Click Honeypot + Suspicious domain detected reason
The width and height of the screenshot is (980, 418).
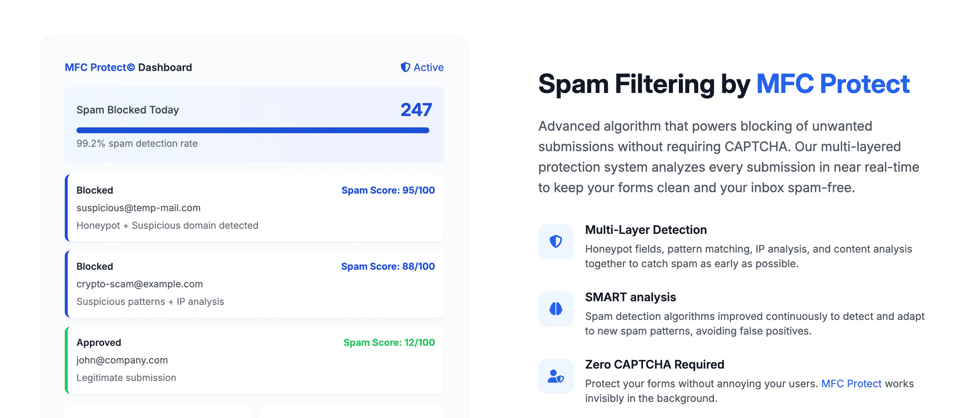pyautogui.click(x=167, y=225)
